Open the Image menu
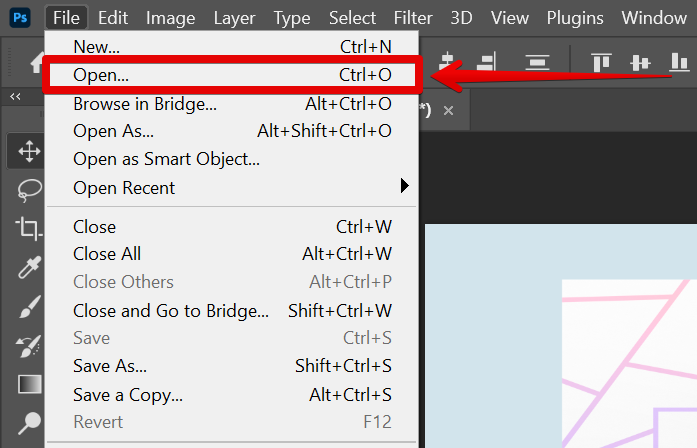 pos(170,18)
